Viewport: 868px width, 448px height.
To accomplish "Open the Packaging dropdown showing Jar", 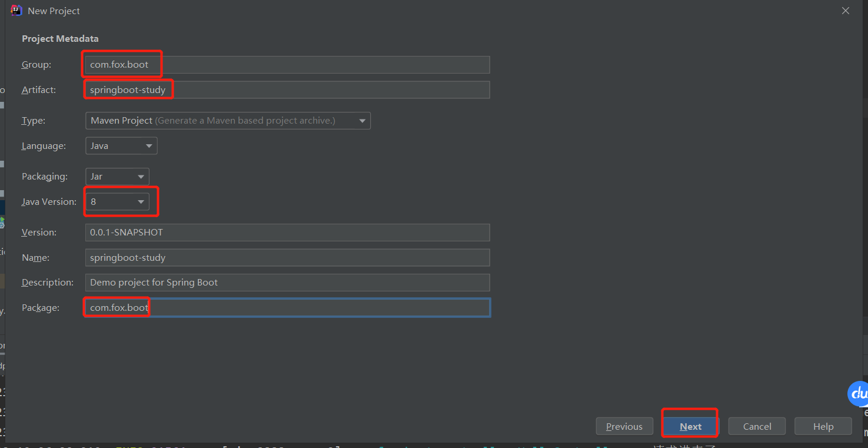I will click(x=117, y=177).
